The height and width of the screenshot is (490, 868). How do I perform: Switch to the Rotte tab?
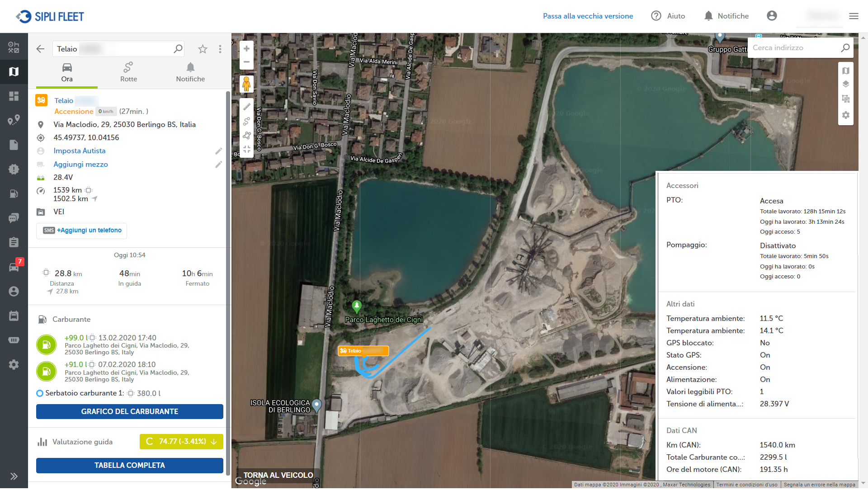(x=128, y=72)
